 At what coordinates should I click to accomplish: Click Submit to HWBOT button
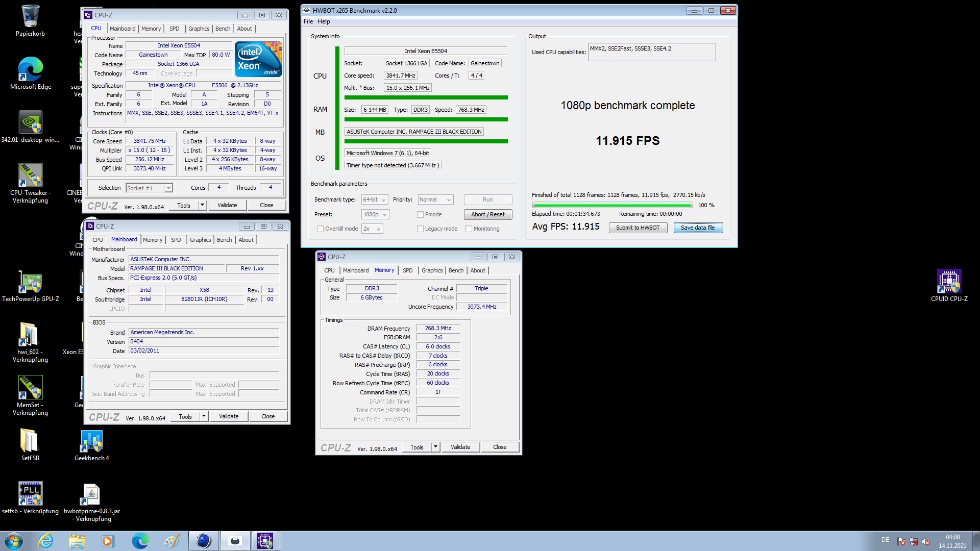click(638, 228)
